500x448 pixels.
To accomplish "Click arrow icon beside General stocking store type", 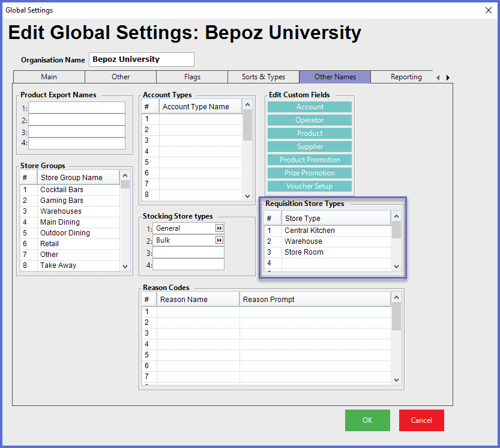I will 219,228.
